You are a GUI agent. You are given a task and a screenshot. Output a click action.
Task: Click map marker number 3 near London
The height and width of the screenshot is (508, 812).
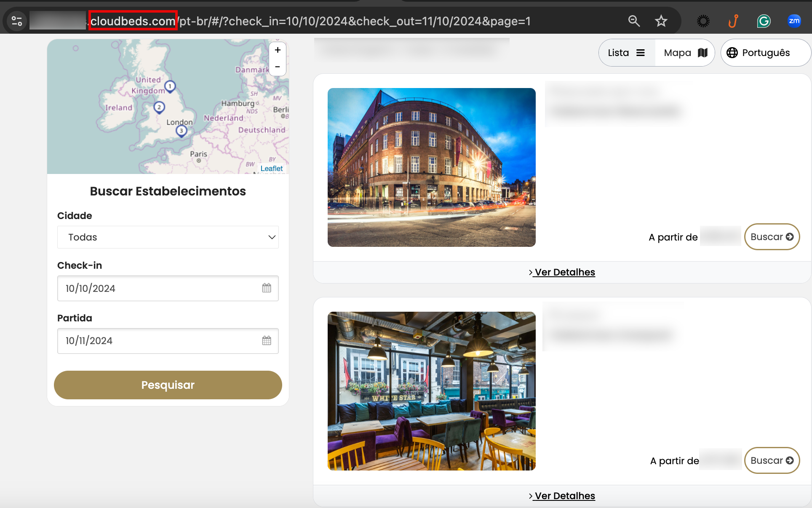coord(181,131)
